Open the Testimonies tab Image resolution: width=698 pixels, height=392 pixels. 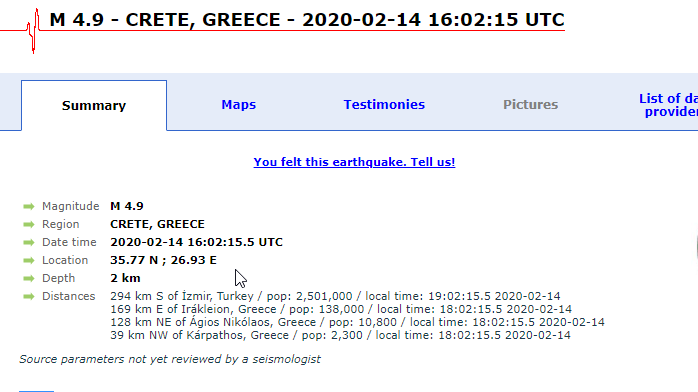coord(384,105)
